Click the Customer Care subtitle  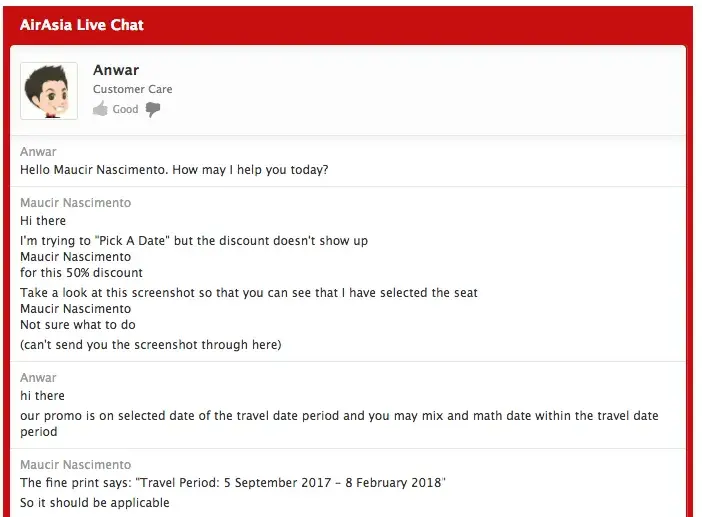(132, 89)
